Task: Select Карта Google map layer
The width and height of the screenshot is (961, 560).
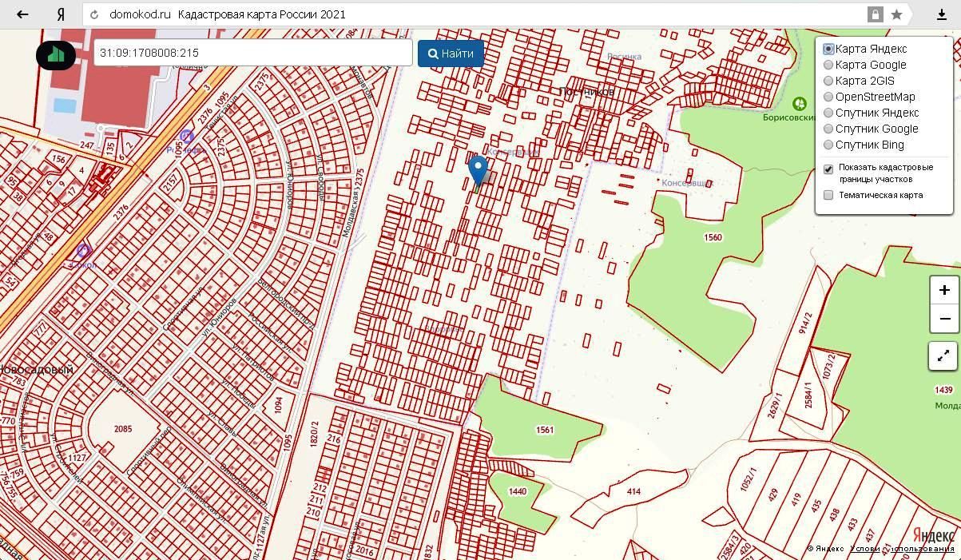Action: (828, 65)
